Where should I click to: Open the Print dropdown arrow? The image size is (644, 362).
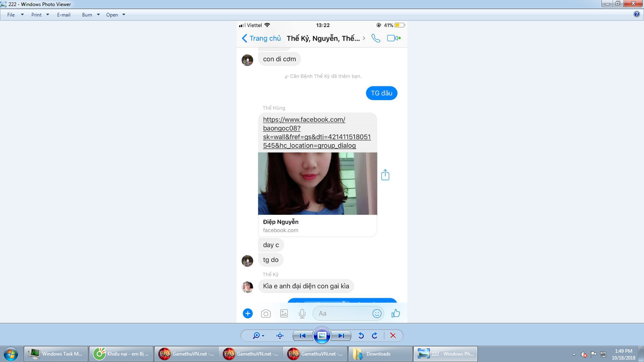[48, 14]
